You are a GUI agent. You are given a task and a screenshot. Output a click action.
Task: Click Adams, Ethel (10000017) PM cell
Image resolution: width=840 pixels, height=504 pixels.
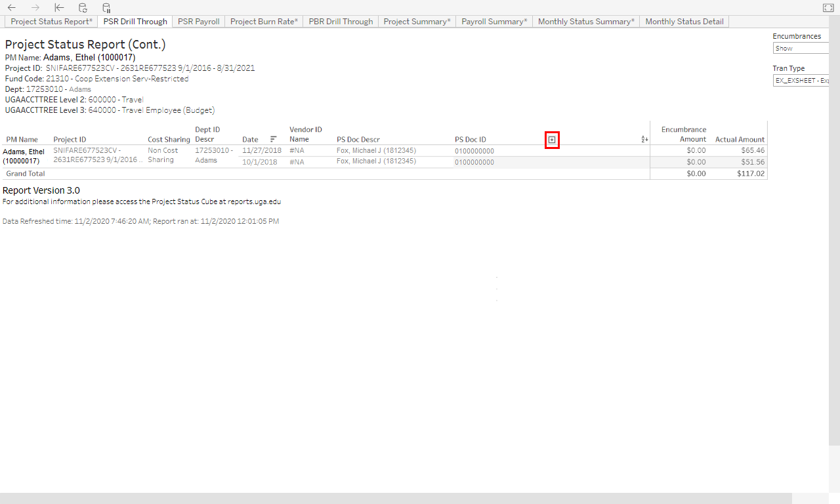click(x=24, y=156)
